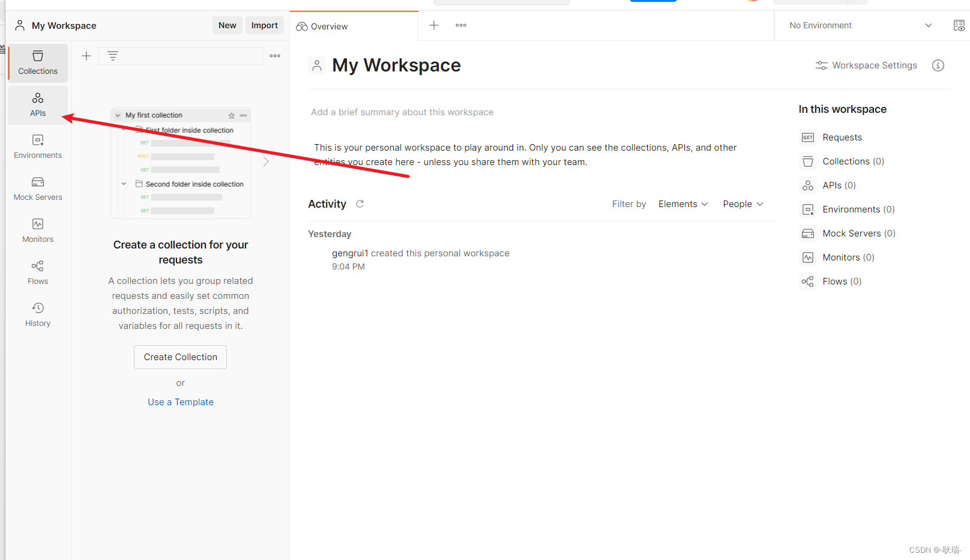Click the Monitors icon in workspace list
Viewport: 970px width, 560px height.
tap(808, 257)
